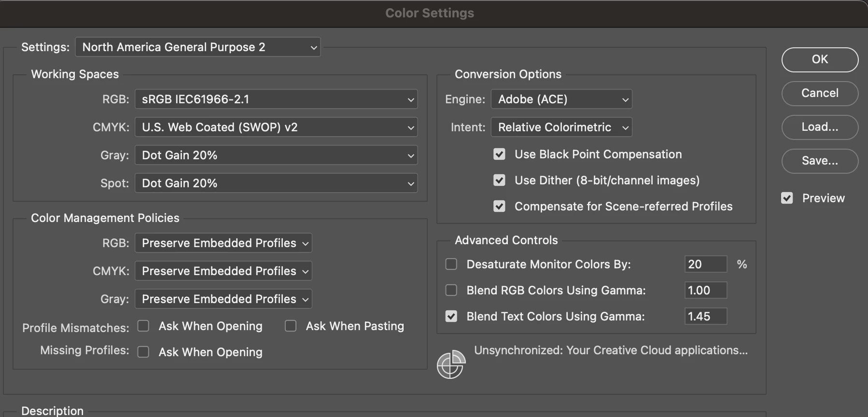The image size is (868, 417).
Task: Click the Desaturate Monitor Colors percent field
Action: pos(705,264)
